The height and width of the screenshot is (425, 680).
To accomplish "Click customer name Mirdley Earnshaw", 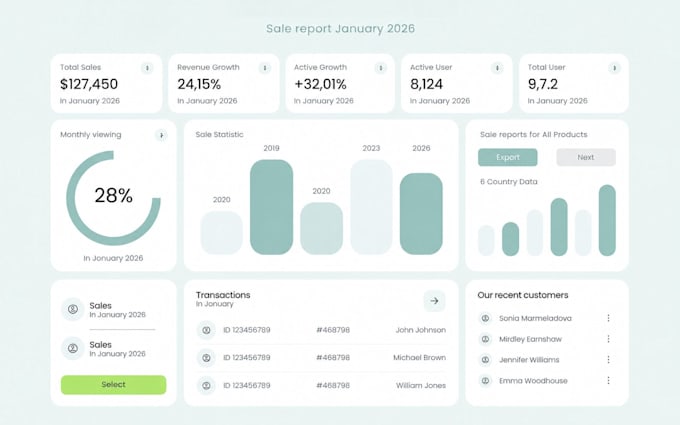I will [x=530, y=339].
